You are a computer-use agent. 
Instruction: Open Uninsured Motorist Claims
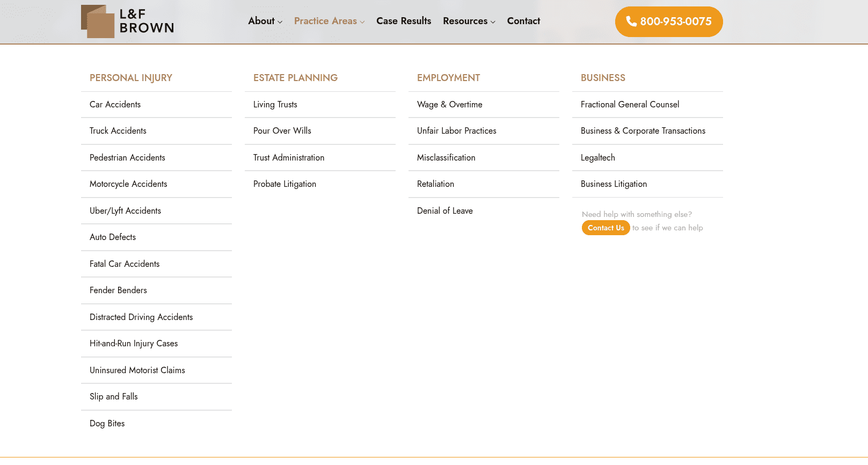156,370
